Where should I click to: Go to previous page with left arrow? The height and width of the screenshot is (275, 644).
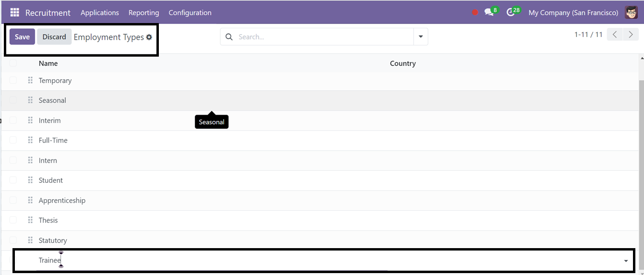pyautogui.click(x=615, y=35)
